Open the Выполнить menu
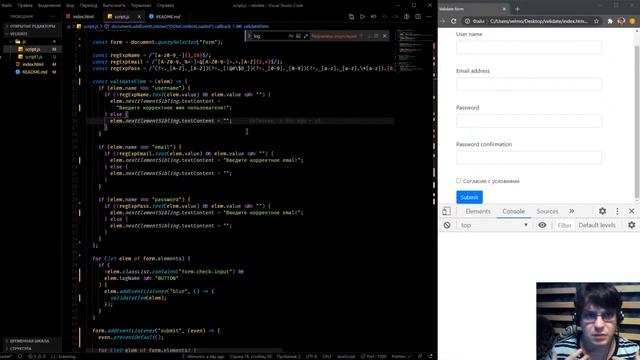Image resolution: width=640 pixels, height=360 pixels. 114,5
